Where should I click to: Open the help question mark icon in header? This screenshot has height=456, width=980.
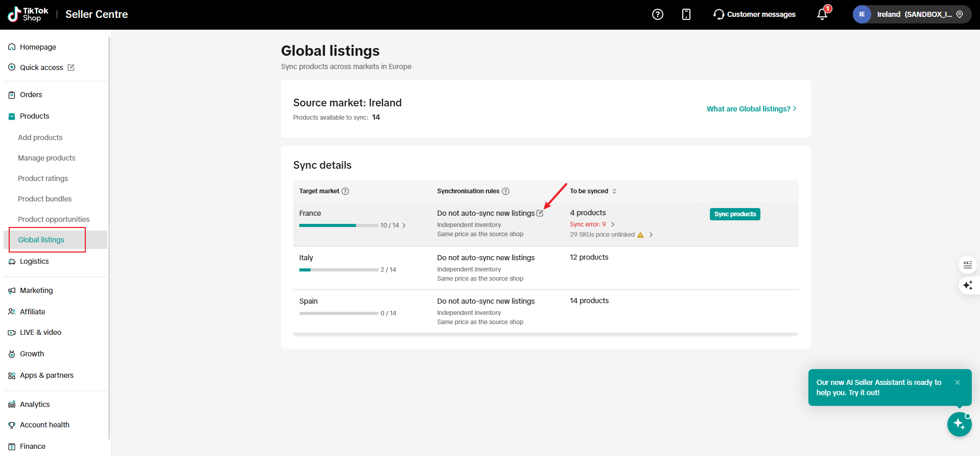pos(658,14)
